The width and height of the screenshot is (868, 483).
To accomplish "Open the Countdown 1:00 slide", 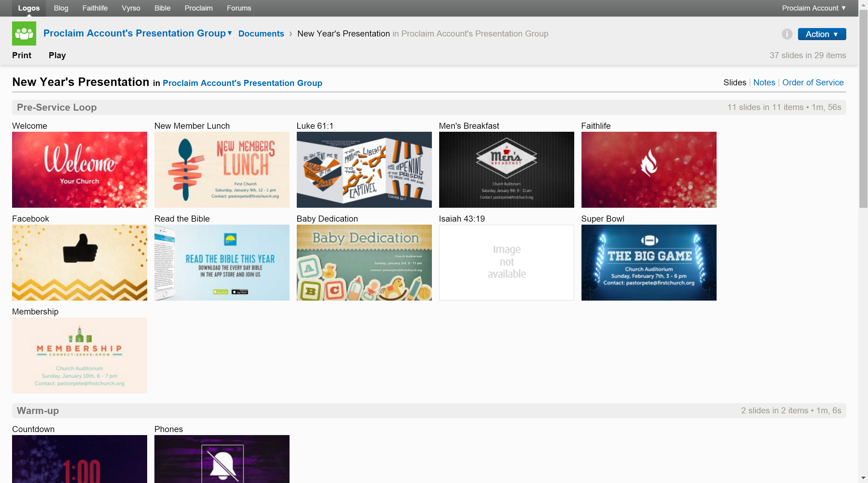I will coord(80,459).
